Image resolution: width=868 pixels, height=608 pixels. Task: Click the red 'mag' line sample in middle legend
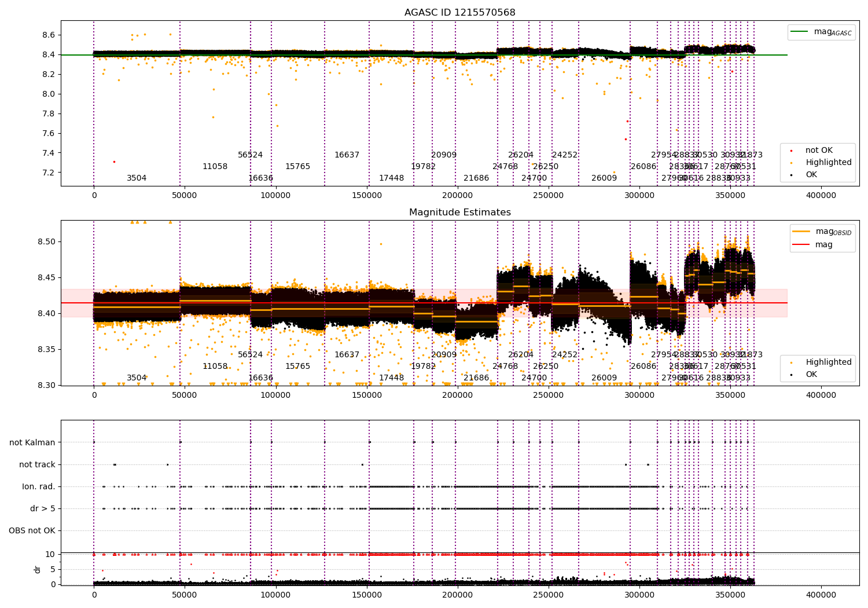click(x=801, y=244)
